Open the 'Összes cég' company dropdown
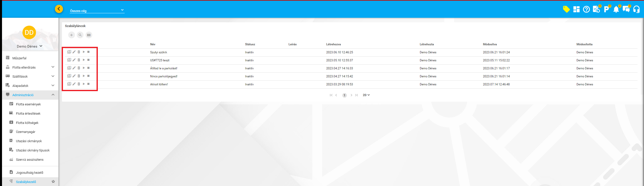This screenshot has height=186, width=644. 97,11
